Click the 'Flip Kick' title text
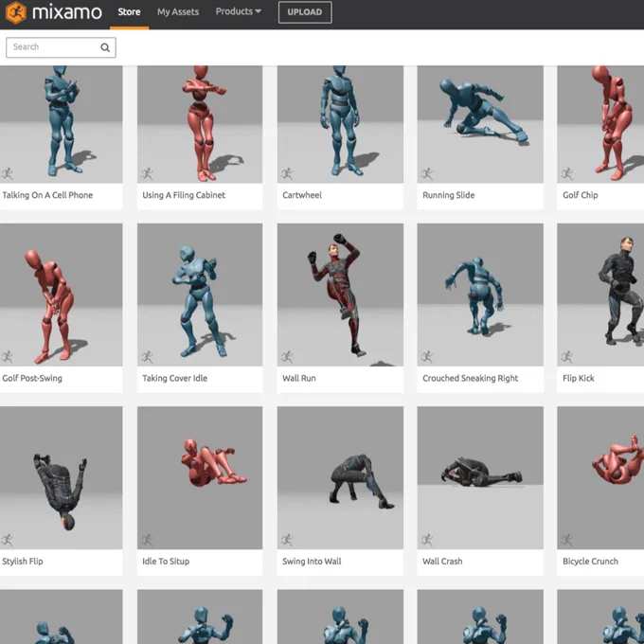Screen dimensions: 644x644 [579, 378]
